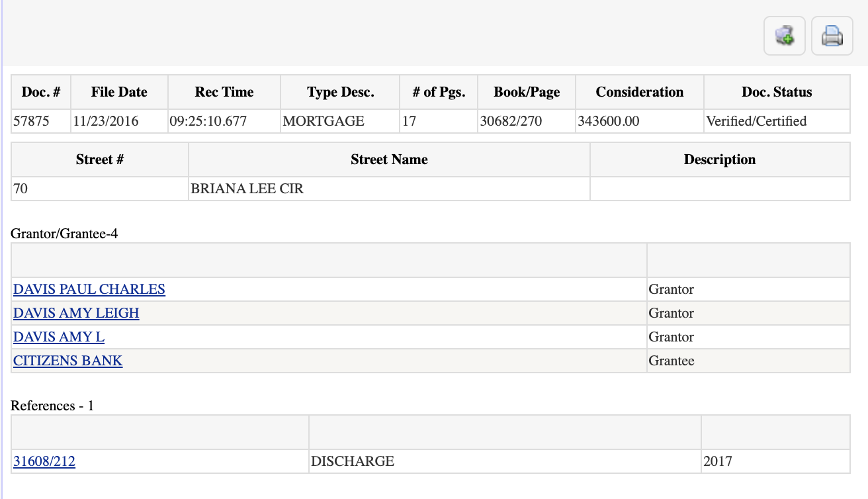Open the DAVIS PAUL CHARLES grantor link

pyautogui.click(x=89, y=289)
